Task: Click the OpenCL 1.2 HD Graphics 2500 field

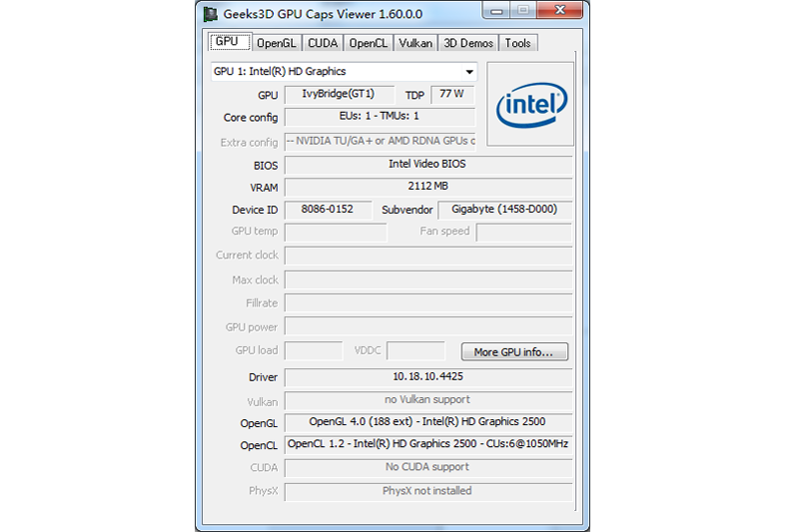Action: [x=428, y=444]
